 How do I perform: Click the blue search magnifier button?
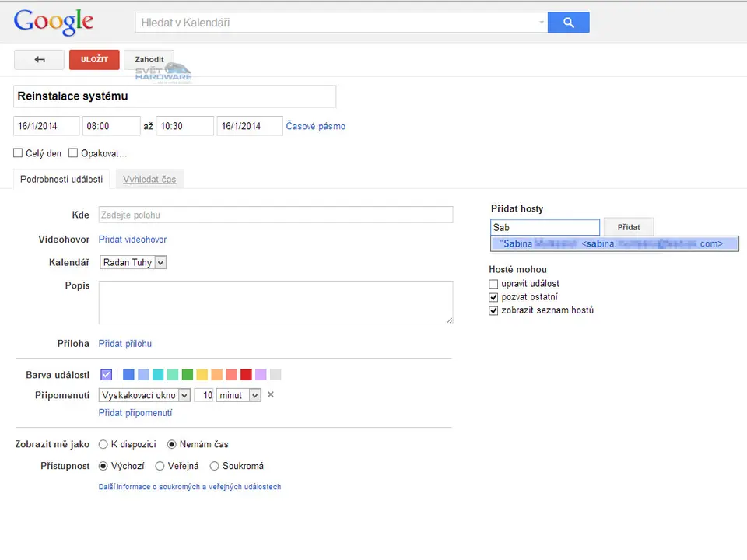click(x=568, y=23)
